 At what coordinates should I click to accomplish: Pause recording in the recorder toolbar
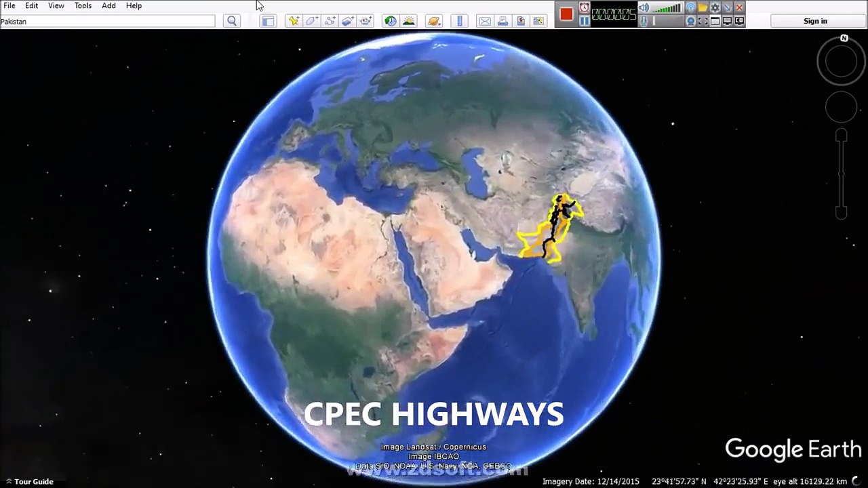pos(585,21)
